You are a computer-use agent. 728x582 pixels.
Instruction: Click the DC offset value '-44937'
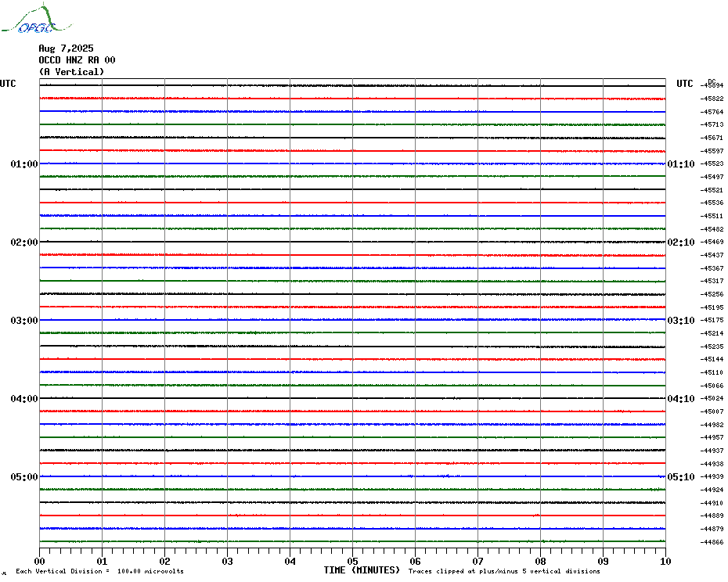pos(712,451)
